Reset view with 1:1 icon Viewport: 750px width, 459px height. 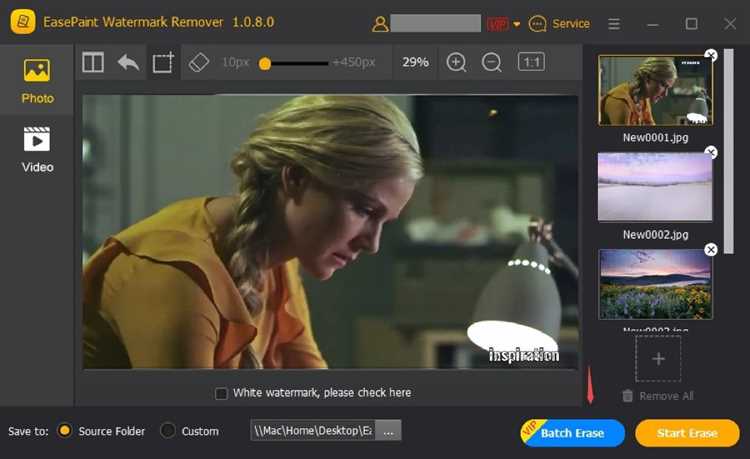[531, 62]
